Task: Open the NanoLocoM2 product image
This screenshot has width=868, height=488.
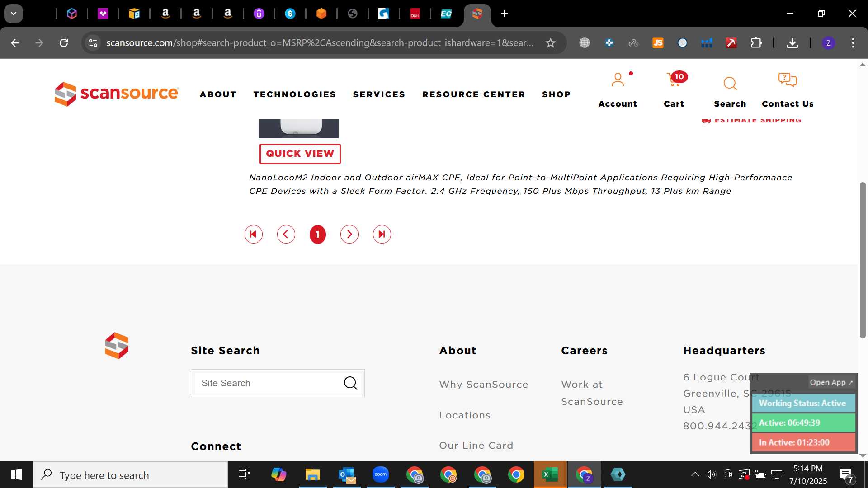Action: pyautogui.click(x=298, y=128)
